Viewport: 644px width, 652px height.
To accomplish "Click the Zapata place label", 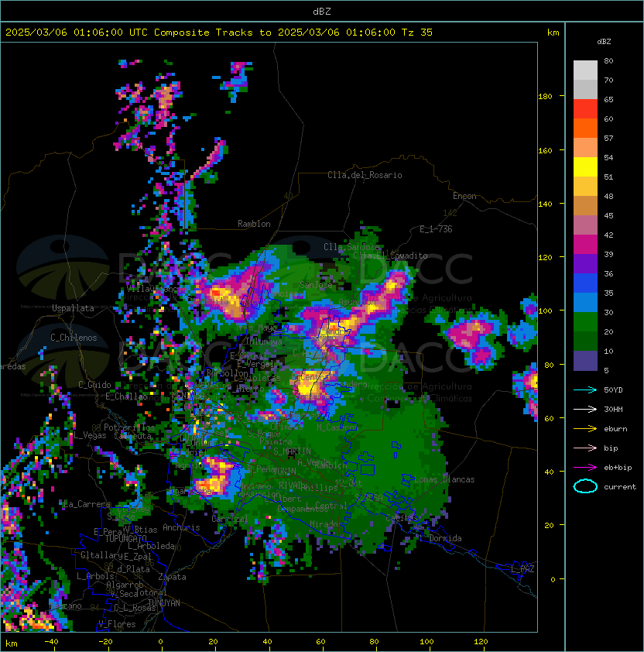I will [172, 577].
